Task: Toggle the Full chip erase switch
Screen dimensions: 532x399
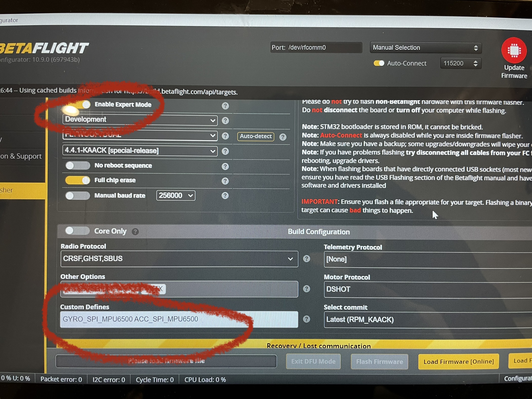Action: click(x=78, y=180)
